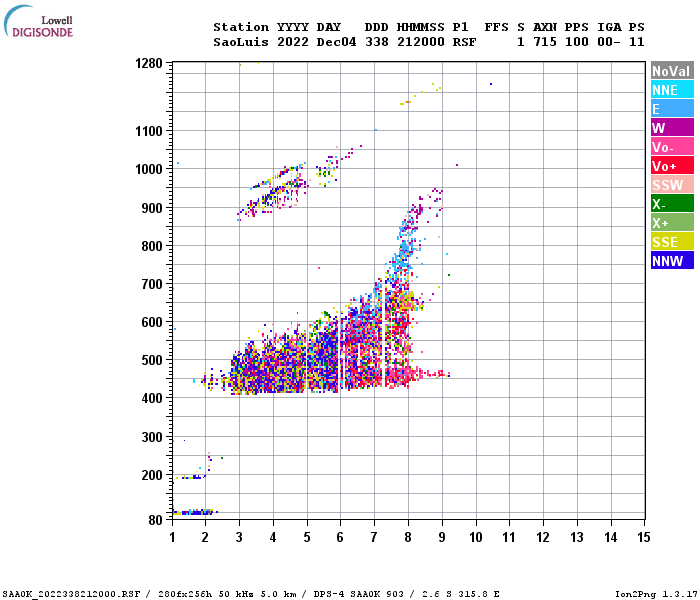
Task: Click the Ion2Png 1.3.17 version text
Action: 656,594
